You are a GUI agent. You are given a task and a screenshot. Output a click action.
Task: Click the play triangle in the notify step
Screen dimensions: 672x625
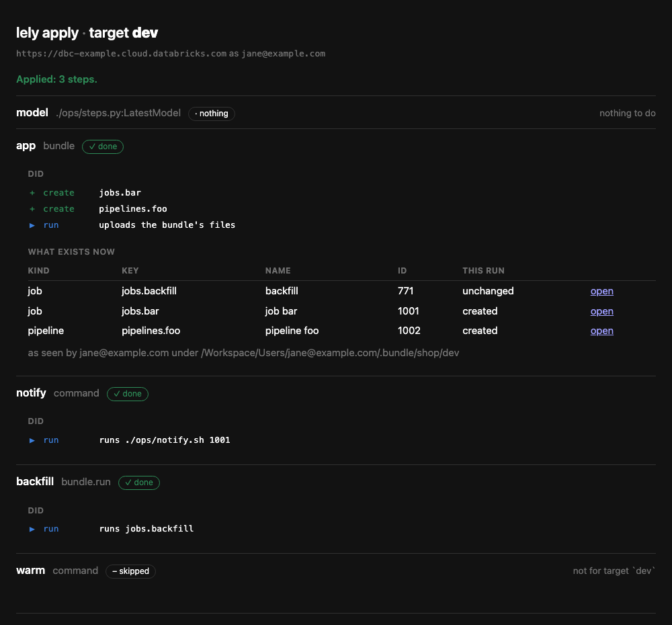tap(32, 440)
